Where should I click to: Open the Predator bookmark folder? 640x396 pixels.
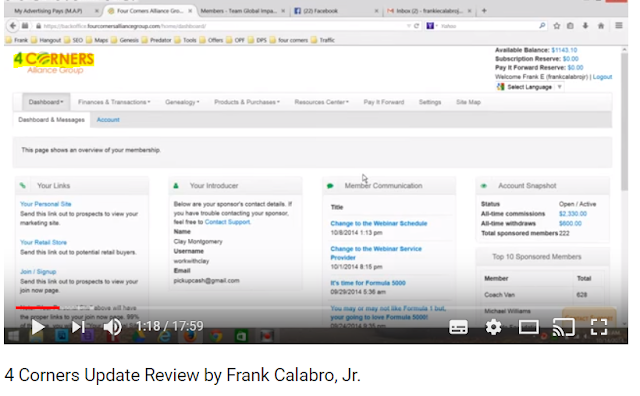point(156,40)
